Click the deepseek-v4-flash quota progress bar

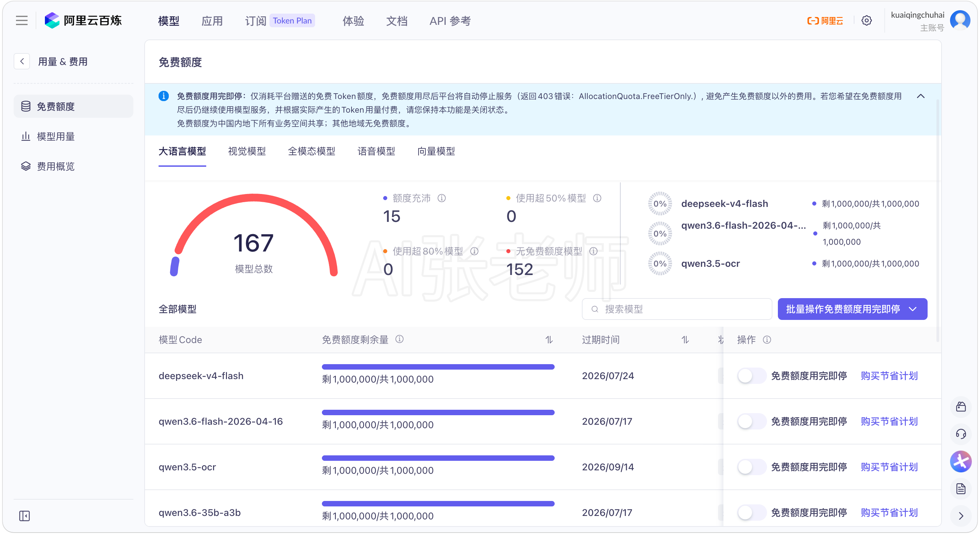[438, 367]
